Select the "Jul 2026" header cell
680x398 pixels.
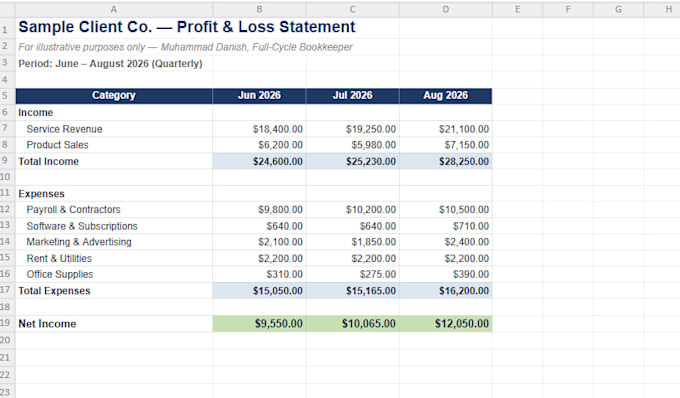(352, 96)
